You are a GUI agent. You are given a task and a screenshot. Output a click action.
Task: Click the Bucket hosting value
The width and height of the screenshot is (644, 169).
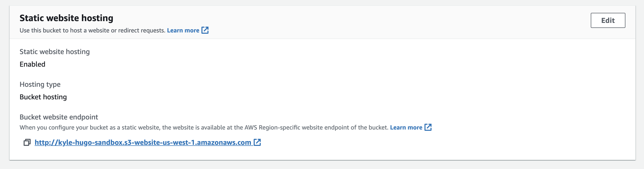point(43,97)
